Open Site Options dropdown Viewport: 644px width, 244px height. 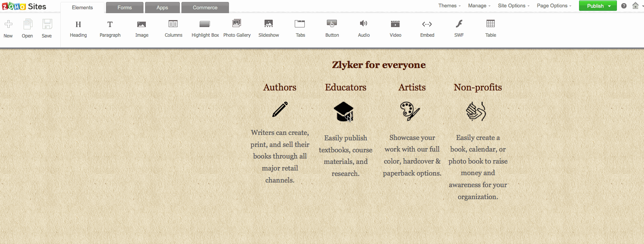(513, 6)
